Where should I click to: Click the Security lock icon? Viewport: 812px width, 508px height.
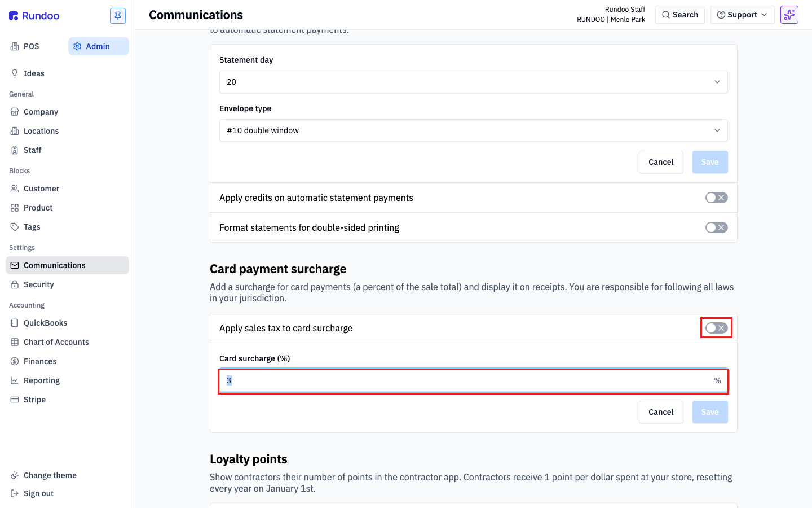coord(15,284)
